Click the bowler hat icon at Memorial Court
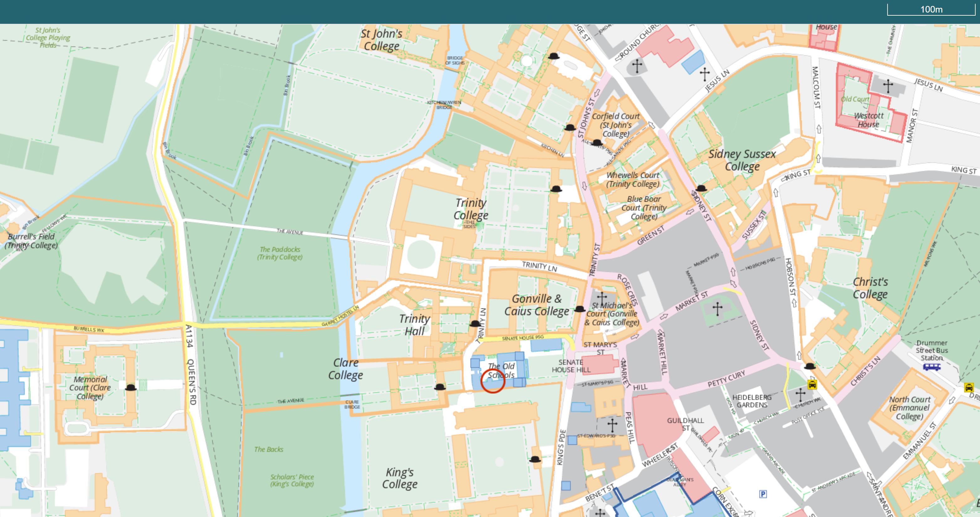The width and height of the screenshot is (980, 517). (x=131, y=388)
